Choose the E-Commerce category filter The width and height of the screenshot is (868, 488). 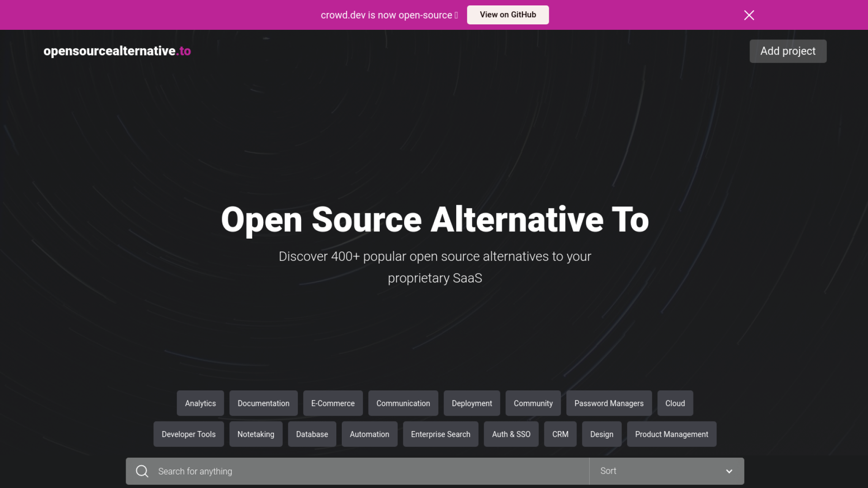point(333,403)
